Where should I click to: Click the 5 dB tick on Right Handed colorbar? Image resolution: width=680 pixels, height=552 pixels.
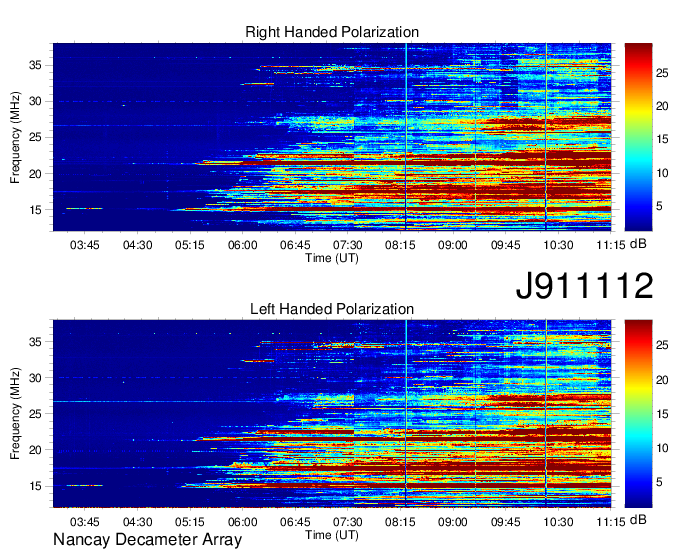click(660, 206)
